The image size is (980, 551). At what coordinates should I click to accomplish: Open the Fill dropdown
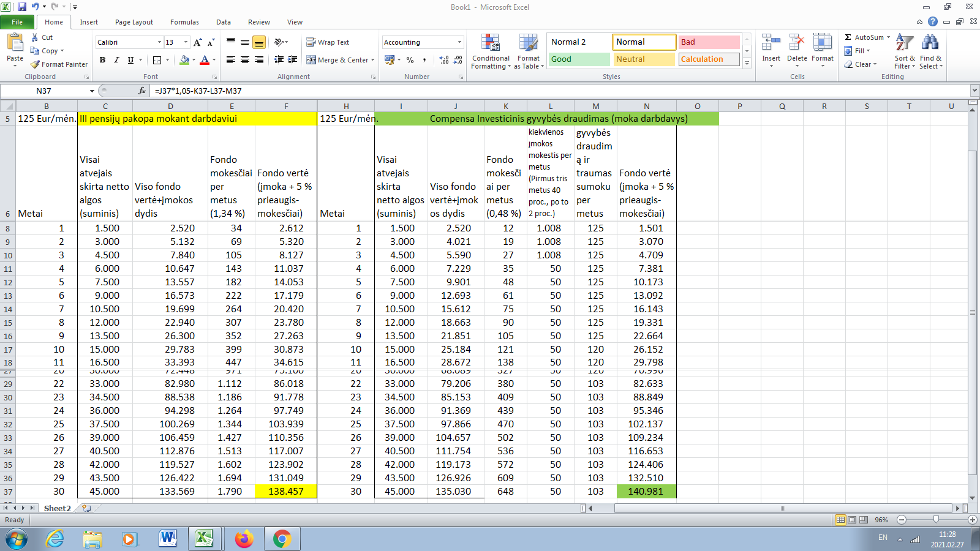[858, 51]
